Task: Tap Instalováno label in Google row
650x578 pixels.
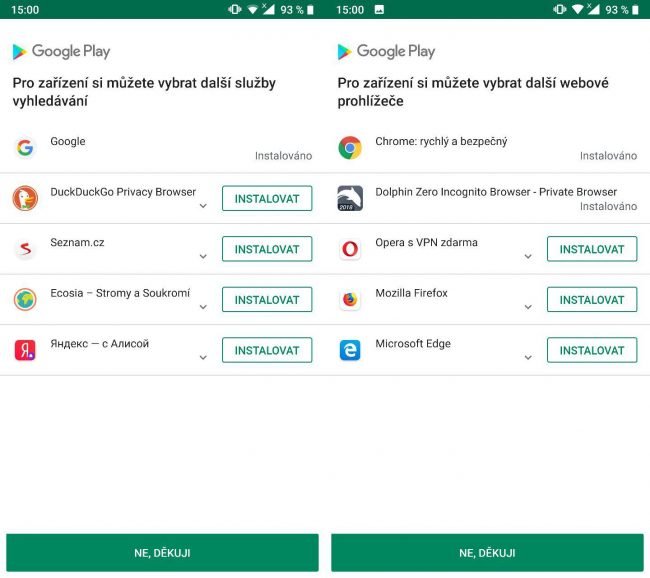Action: tap(284, 156)
